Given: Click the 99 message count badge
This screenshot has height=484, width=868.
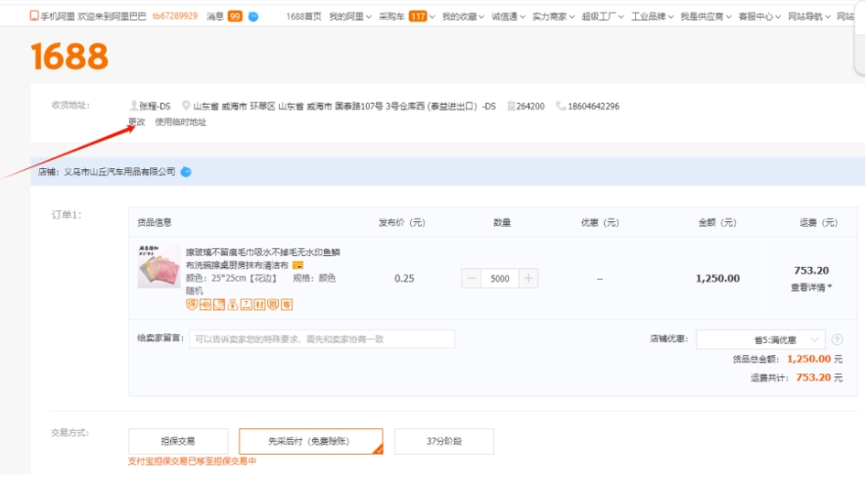Looking at the screenshot, I should (235, 17).
